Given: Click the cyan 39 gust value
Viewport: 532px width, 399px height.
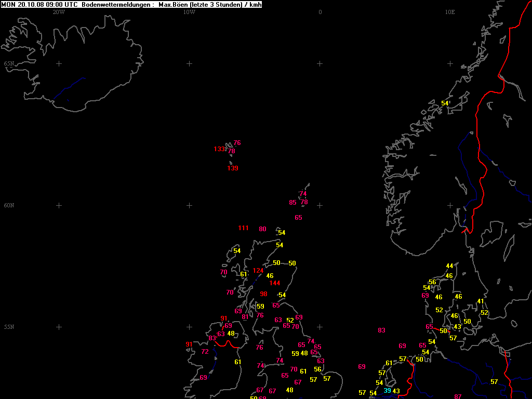Looking at the screenshot, I should (x=387, y=391).
